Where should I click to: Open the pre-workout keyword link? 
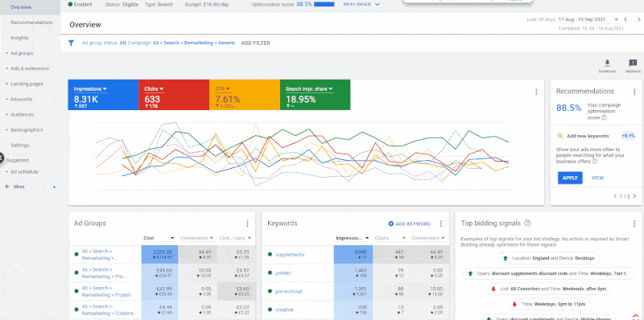(x=289, y=291)
